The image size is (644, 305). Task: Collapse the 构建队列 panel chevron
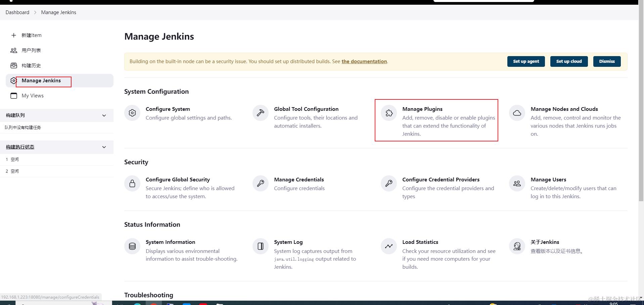(104, 115)
